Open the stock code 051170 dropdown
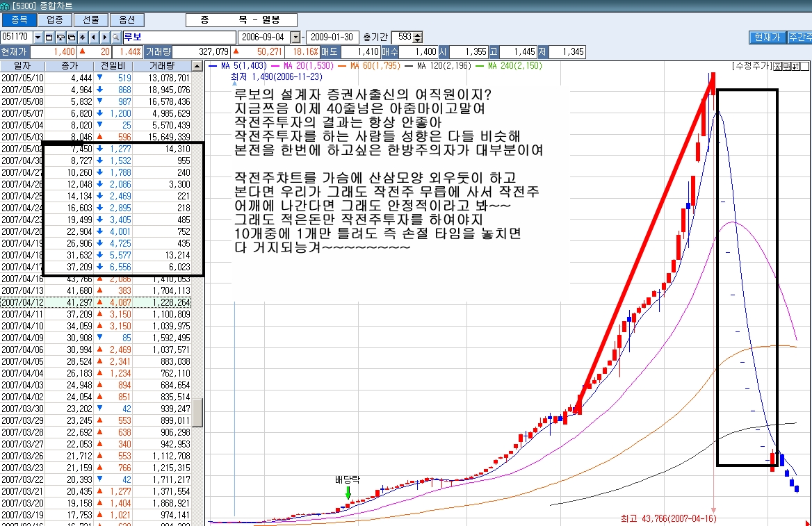 point(38,37)
